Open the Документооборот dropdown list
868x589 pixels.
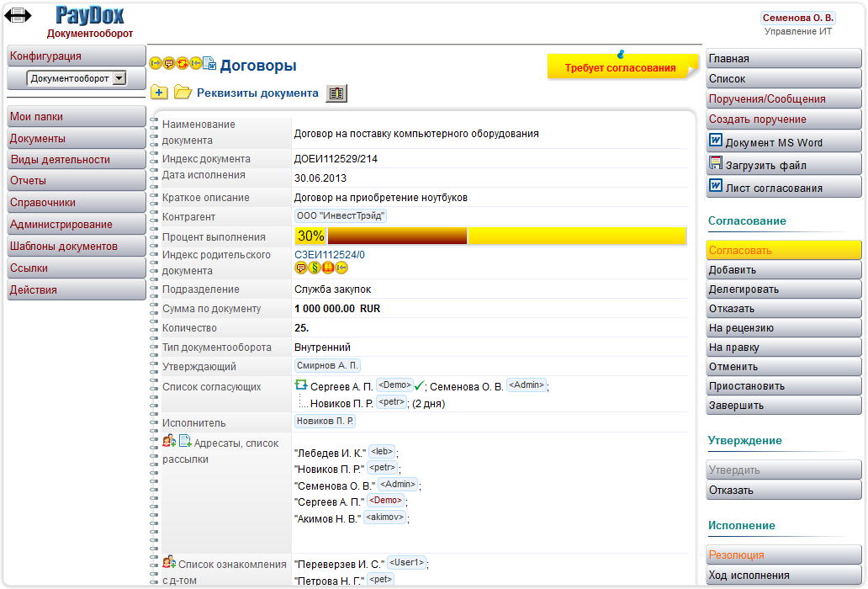(x=119, y=78)
